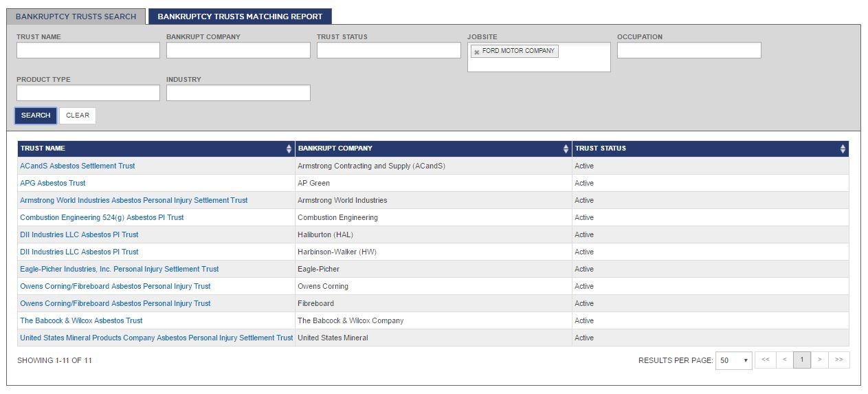Select the 'United States Mineral' cell
The width and height of the screenshot is (868, 394).
coord(433,338)
